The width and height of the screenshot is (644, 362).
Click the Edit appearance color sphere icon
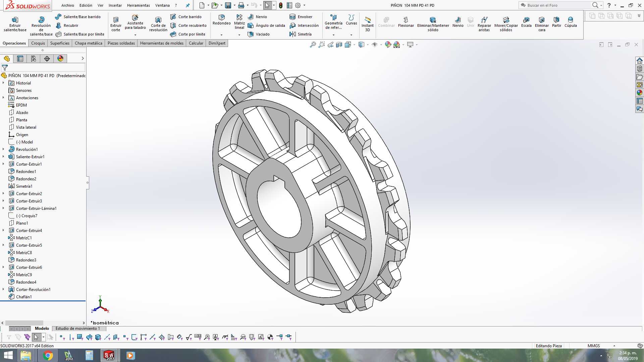388,45
